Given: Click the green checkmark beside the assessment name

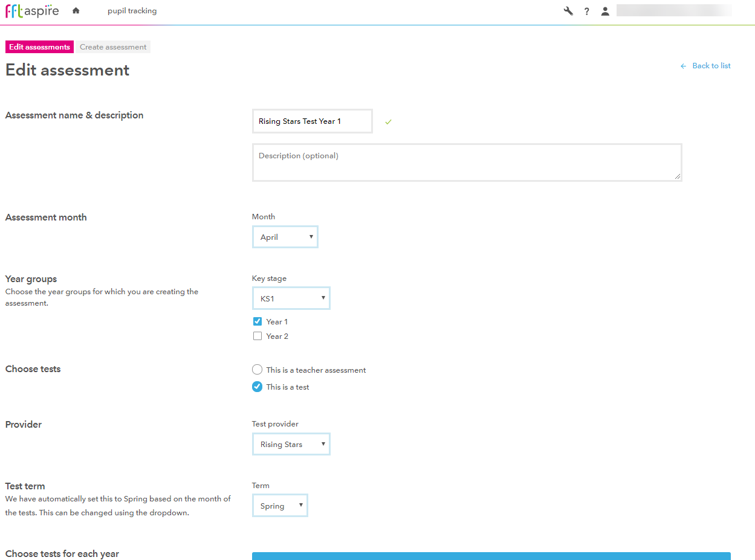Looking at the screenshot, I should click(x=387, y=121).
